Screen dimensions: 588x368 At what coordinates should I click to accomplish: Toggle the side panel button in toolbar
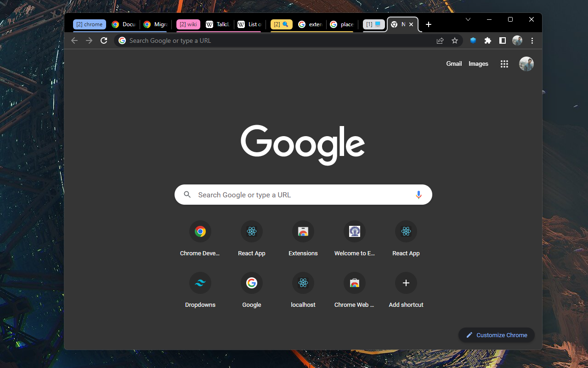[503, 40]
